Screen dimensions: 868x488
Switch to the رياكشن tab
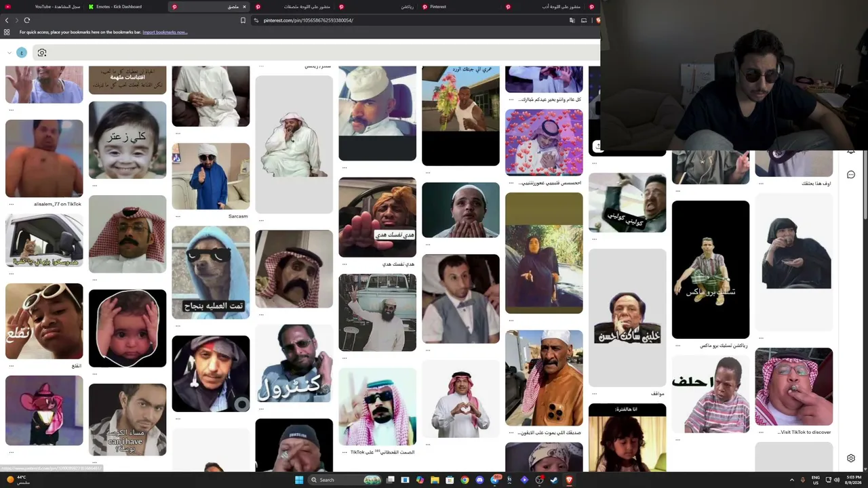pos(376,7)
